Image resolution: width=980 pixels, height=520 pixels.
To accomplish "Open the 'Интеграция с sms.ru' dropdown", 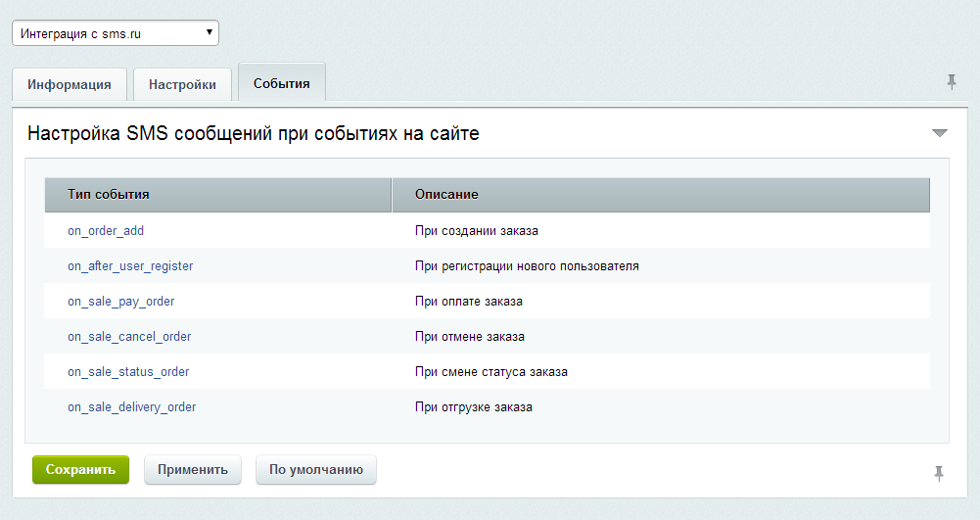I will click(x=116, y=33).
